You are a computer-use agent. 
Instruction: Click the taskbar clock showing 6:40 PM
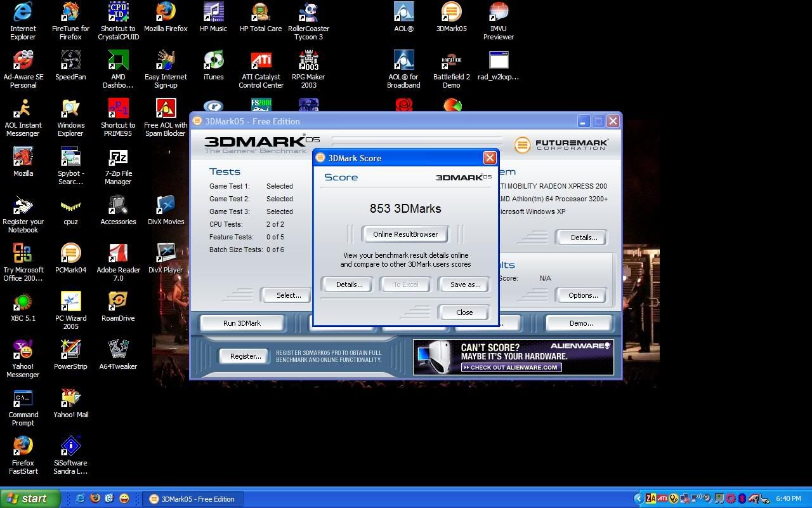click(x=788, y=499)
